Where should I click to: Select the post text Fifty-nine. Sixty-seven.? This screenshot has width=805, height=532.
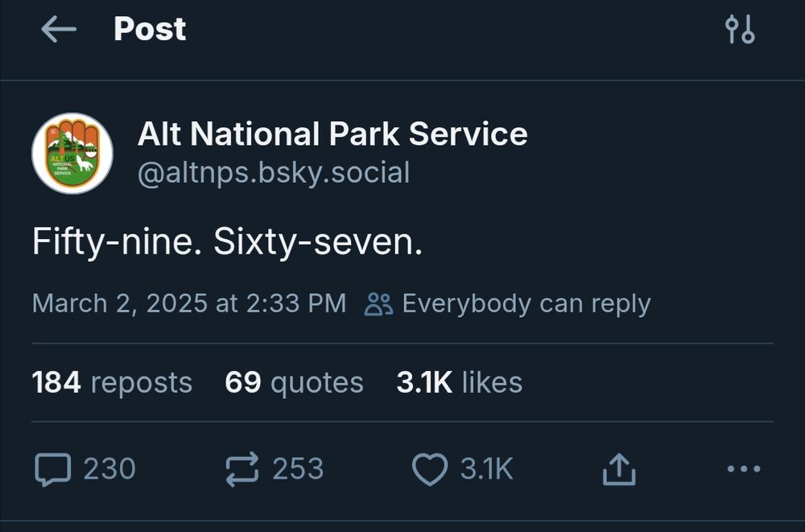[x=228, y=241]
